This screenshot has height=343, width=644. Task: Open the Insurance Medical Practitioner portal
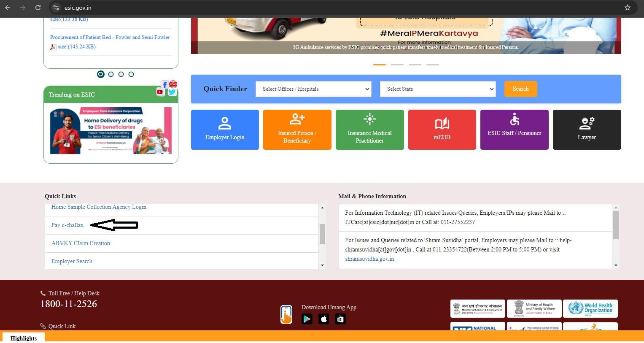369,129
